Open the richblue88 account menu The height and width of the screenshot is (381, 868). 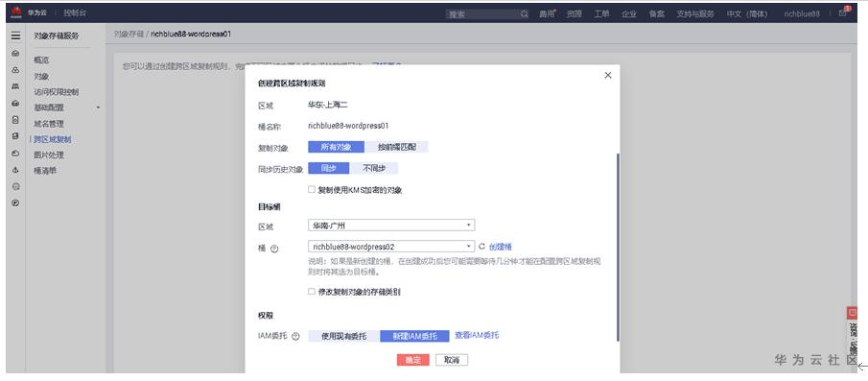[x=802, y=14]
